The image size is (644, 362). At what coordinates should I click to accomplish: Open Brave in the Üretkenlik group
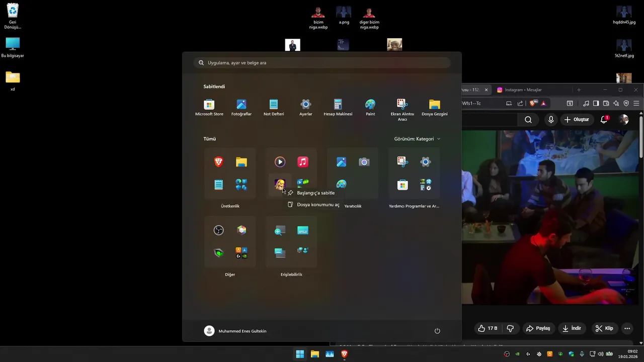(218, 162)
